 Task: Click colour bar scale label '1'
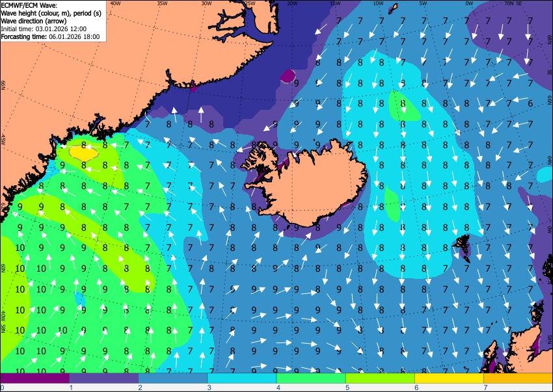pos(71,387)
